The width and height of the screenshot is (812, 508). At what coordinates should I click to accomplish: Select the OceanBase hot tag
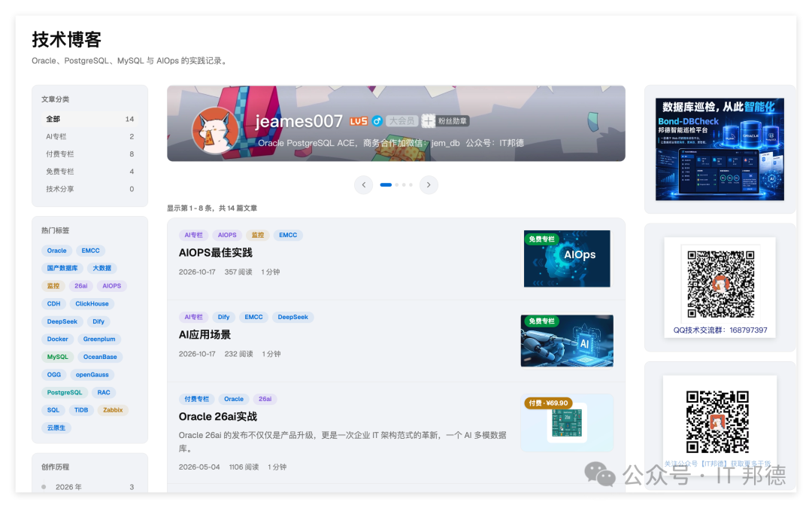pos(100,357)
